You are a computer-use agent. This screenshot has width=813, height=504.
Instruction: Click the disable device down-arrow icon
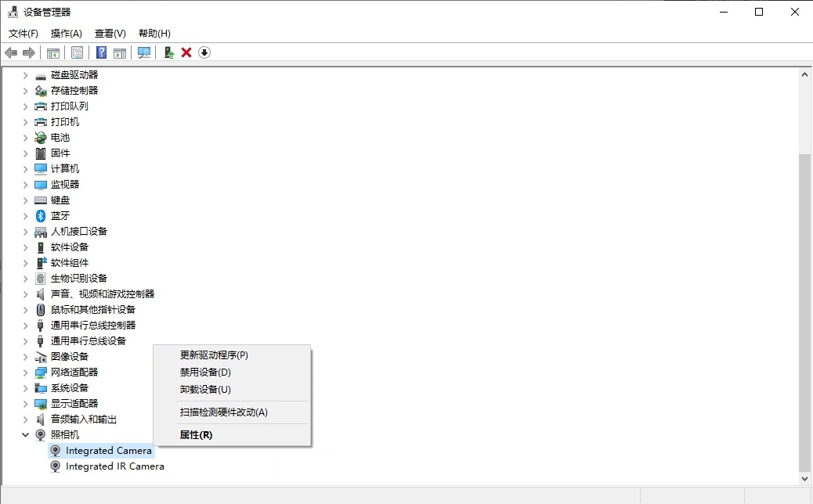(x=204, y=52)
